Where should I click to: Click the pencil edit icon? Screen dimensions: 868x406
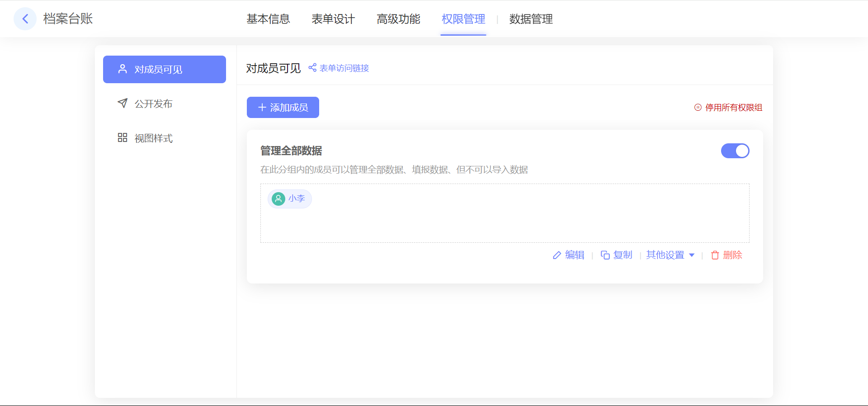click(x=557, y=255)
